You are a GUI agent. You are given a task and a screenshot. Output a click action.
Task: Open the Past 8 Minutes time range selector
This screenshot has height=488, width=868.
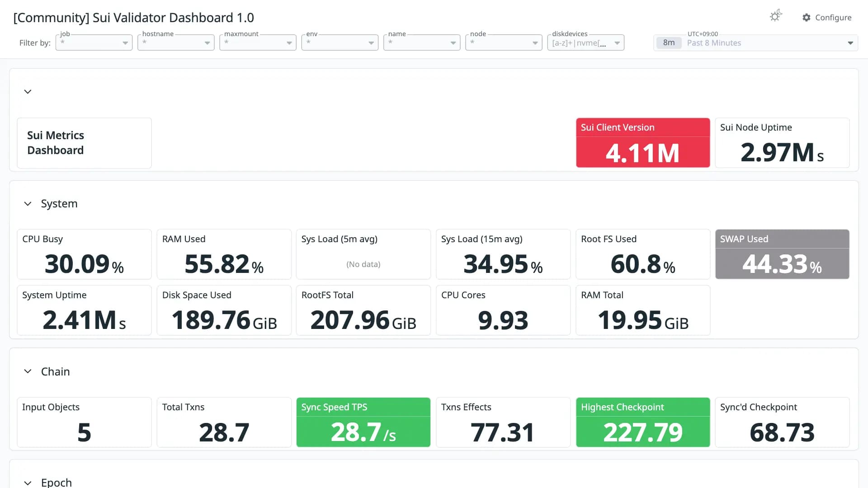[x=756, y=43]
